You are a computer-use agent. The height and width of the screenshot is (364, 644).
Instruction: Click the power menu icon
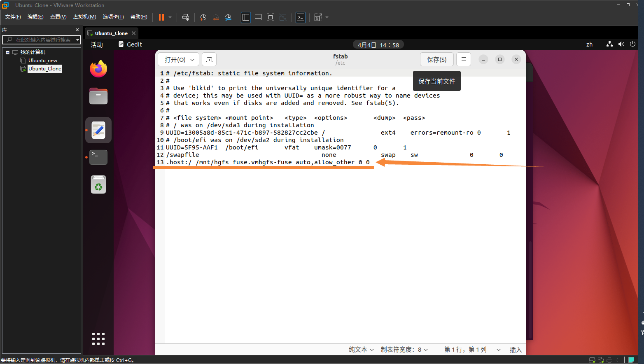point(633,44)
